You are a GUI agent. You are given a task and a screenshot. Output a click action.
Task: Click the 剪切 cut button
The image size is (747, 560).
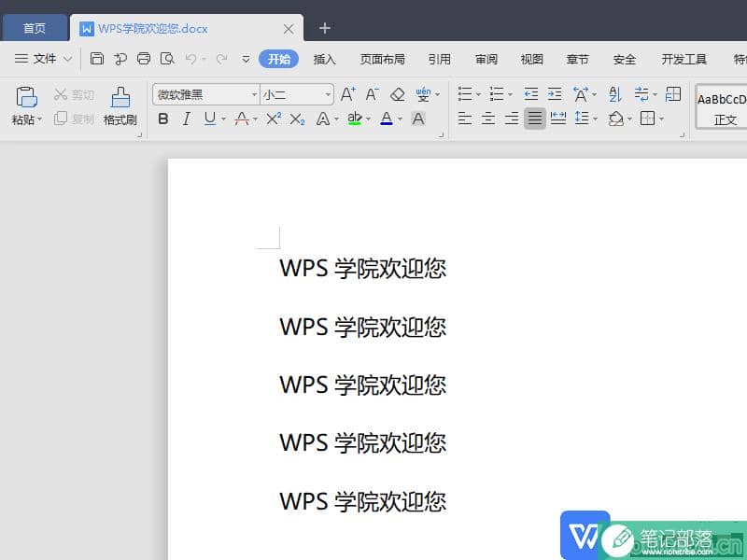(74, 95)
